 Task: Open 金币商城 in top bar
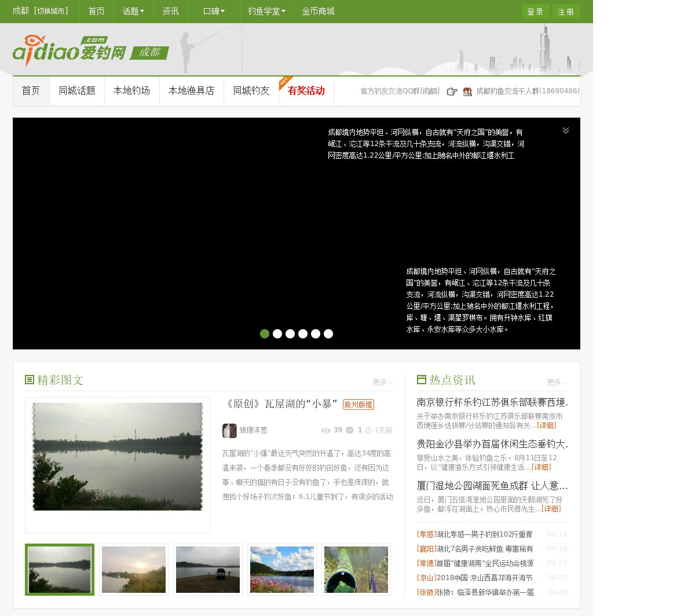[x=318, y=11]
